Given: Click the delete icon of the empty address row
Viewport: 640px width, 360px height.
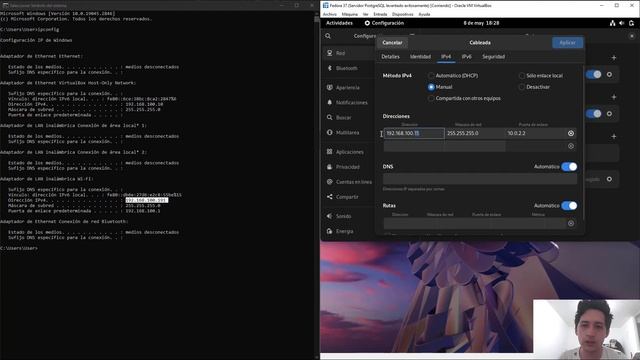Looking at the screenshot, I should click(571, 146).
